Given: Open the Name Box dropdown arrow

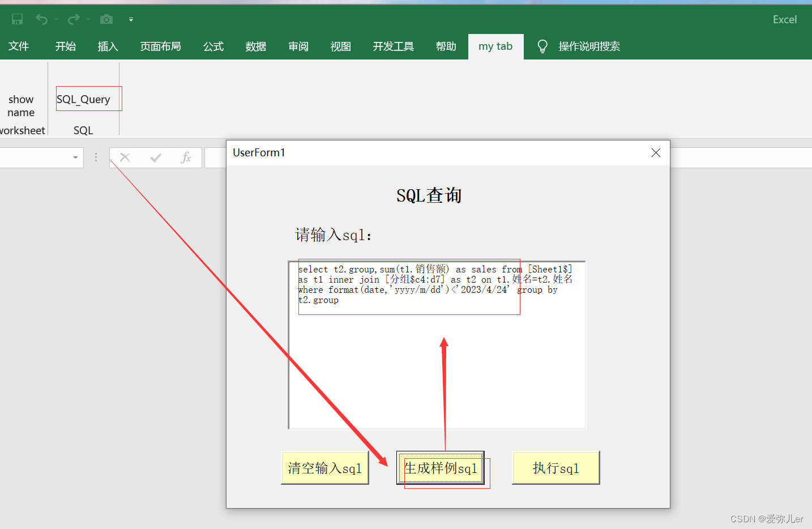Looking at the screenshot, I should click(x=75, y=157).
